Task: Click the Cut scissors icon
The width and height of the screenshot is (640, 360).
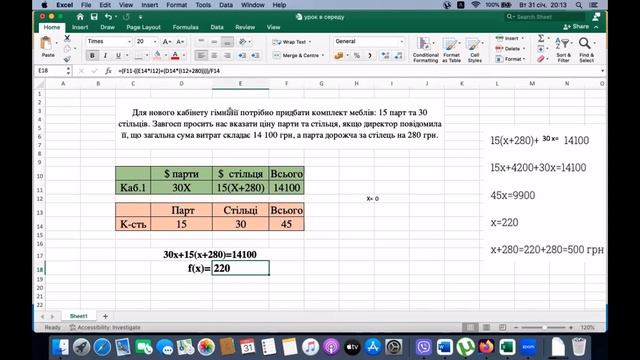Action: coord(67,38)
